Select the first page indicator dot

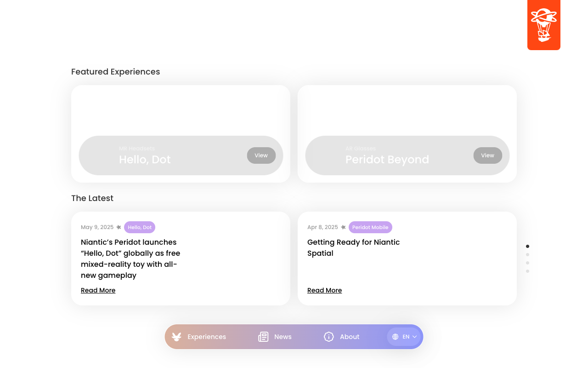pyautogui.click(x=527, y=247)
